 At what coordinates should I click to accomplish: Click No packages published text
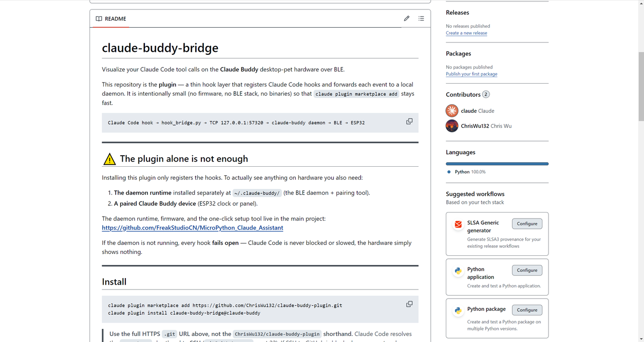coord(469,67)
